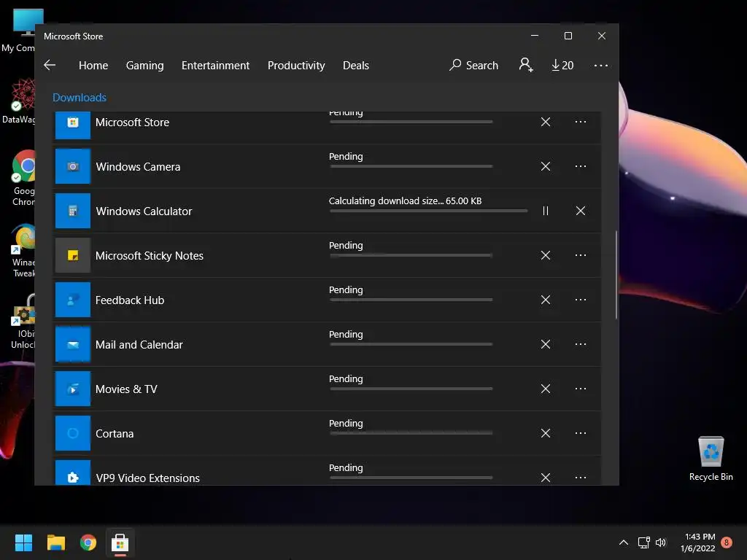747x560 pixels.
Task: Select the Windows Camera app name
Action: point(138,167)
